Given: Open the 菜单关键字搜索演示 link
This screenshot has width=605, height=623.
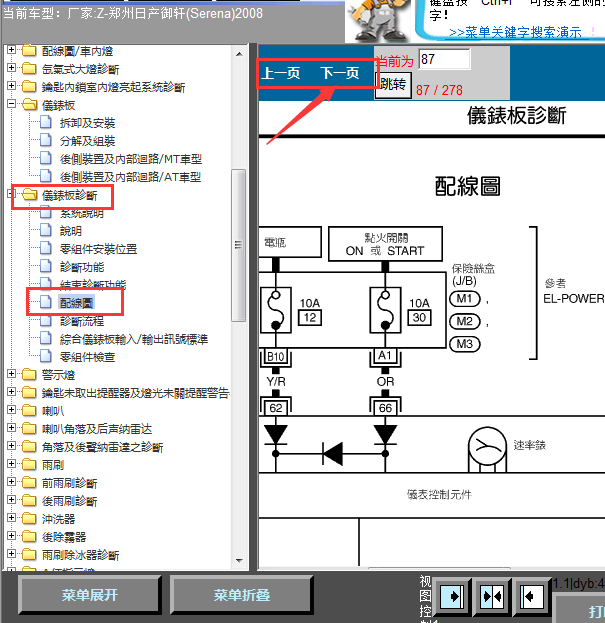Looking at the screenshot, I should pyautogui.click(x=515, y=32).
